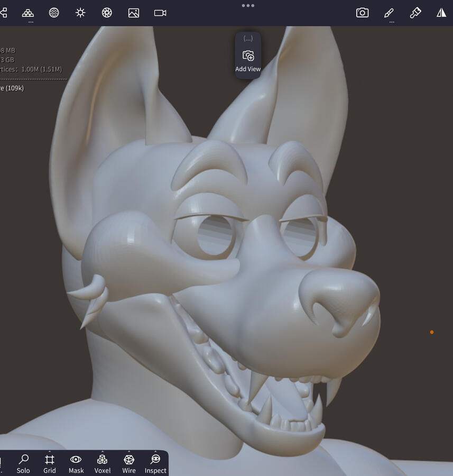453x476 pixels.
Task: Toggle Solo mode in the bottom bar
Action: pos(23,463)
